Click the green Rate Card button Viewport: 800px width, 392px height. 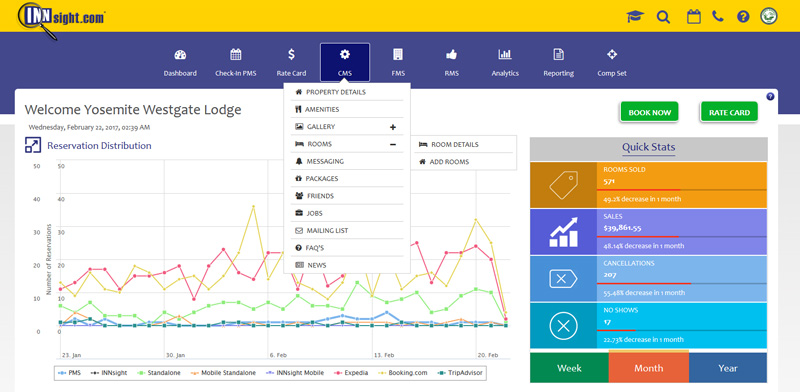pyautogui.click(x=729, y=112)
